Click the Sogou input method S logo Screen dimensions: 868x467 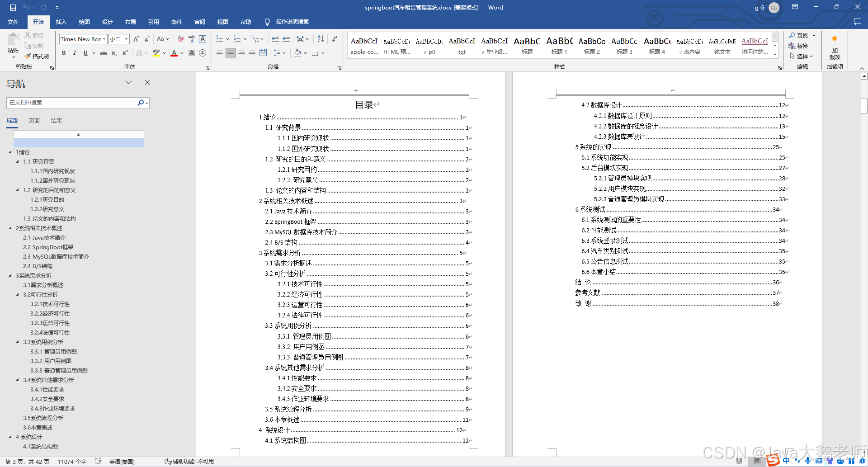[x=773, y=461]
